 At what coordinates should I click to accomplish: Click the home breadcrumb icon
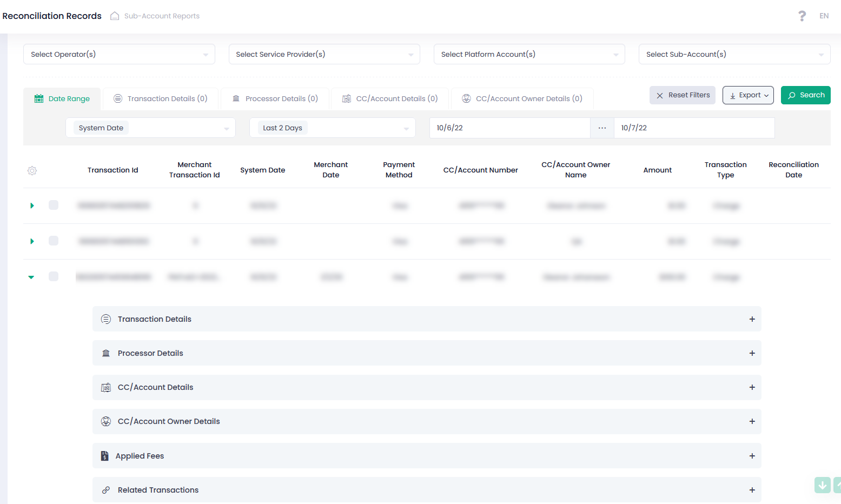coord(115,16)
